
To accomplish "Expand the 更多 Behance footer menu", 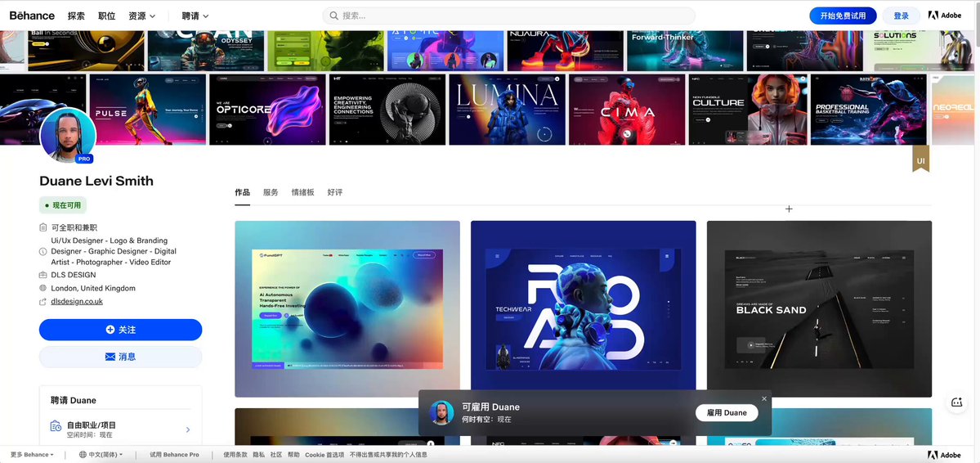I will [x=32, y=455].
